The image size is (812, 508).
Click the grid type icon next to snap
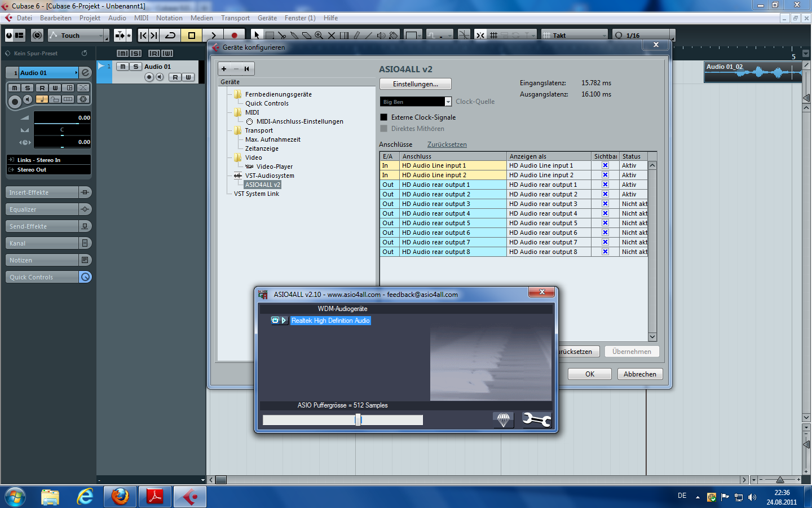[x=493, y=35]
